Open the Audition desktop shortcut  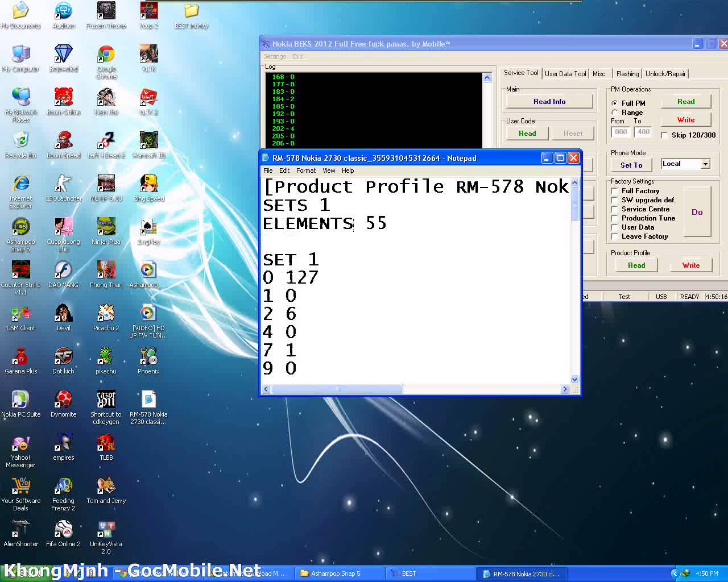(64, 15)
